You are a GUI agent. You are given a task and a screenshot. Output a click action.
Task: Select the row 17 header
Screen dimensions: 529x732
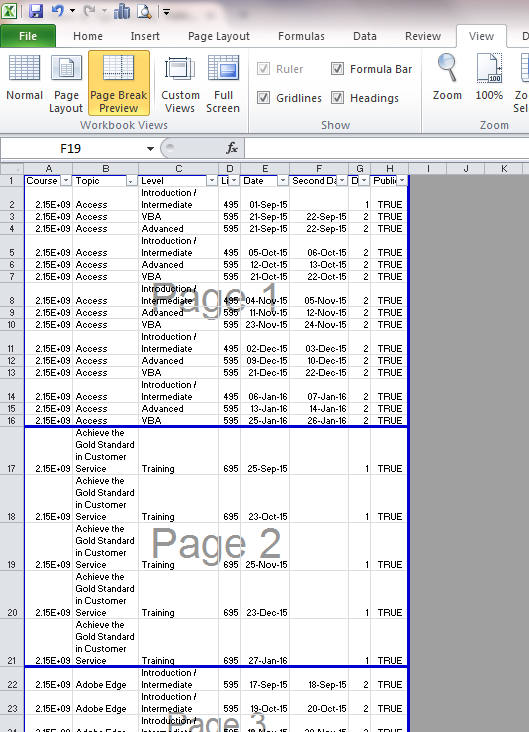(12, 451)
